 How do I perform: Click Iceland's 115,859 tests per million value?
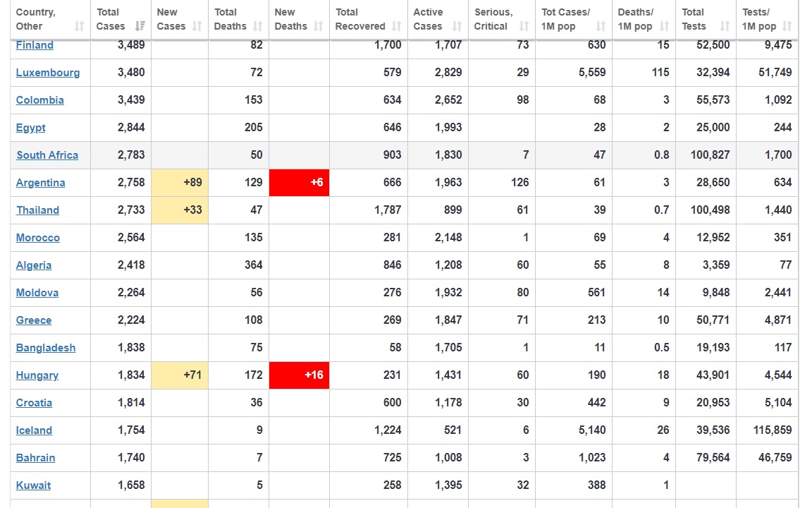(773, 430)
